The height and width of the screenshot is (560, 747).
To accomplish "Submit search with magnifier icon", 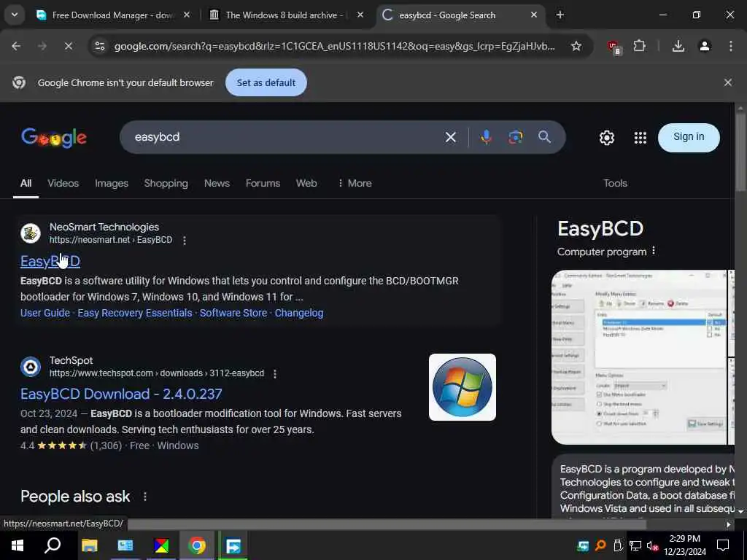I will click(x=544, y=137).
